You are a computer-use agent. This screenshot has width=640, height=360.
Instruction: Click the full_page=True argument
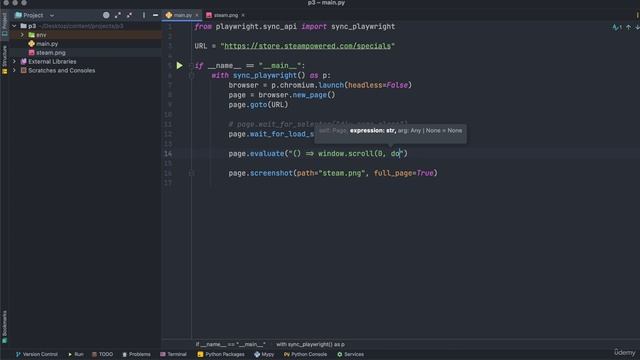click(404, 173)
